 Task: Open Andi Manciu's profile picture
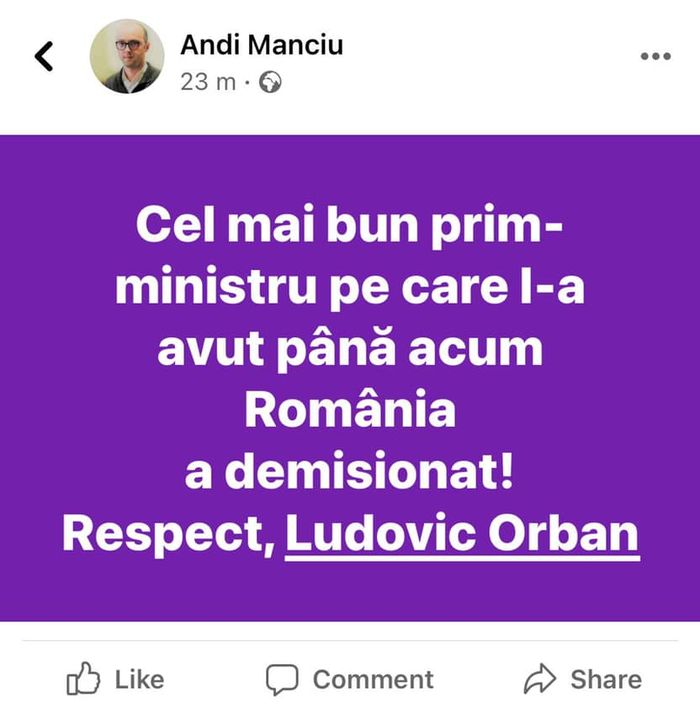pos(127,56)
